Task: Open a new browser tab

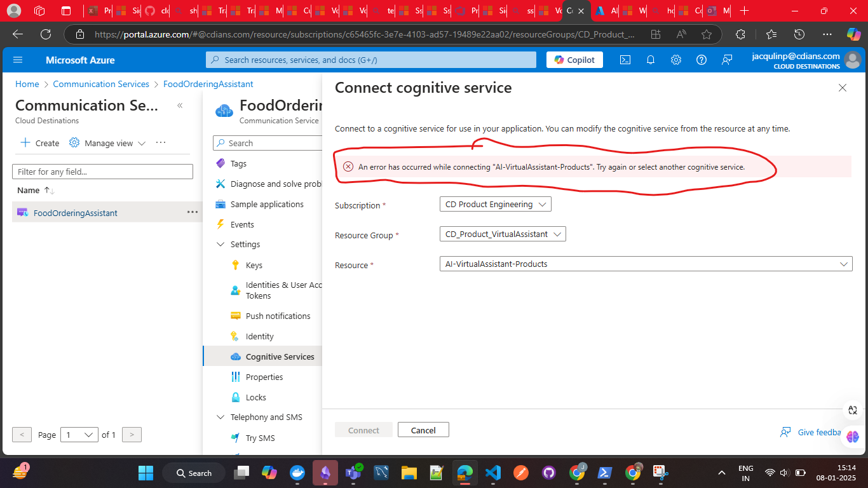Action: click(x=745, y=11)
